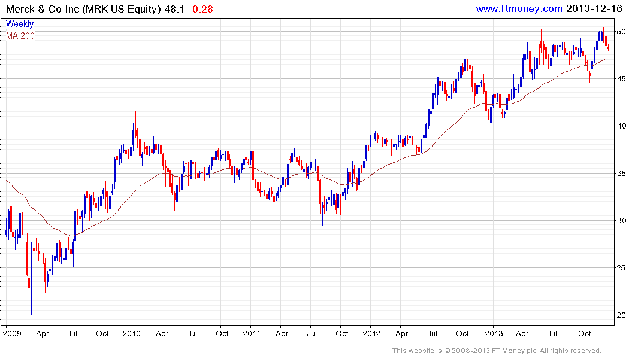Click the Oct label just after 2013's Jul
This screenshot has width=644, height=359.
click(585, 333)
